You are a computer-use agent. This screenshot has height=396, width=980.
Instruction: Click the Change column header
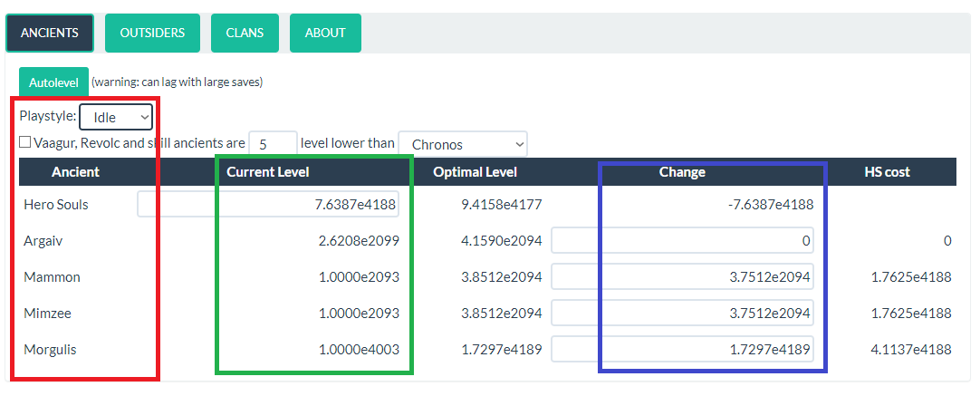[x=682, y=172]
